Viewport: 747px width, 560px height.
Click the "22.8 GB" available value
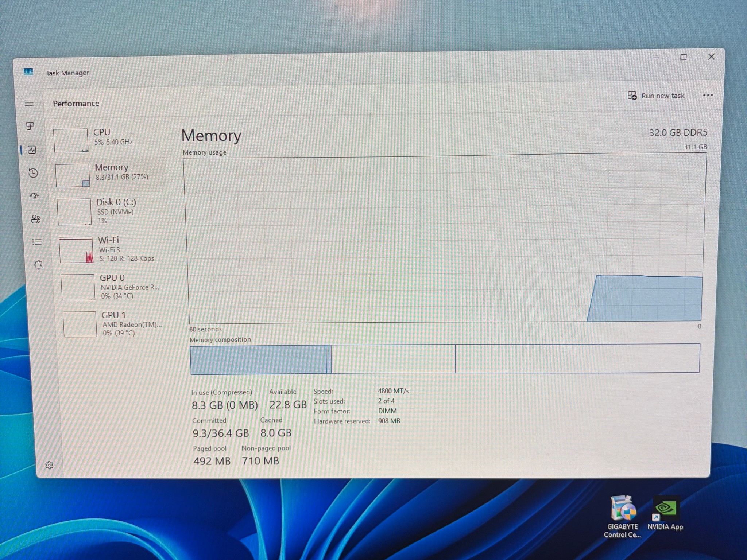[x=288, y=405]
